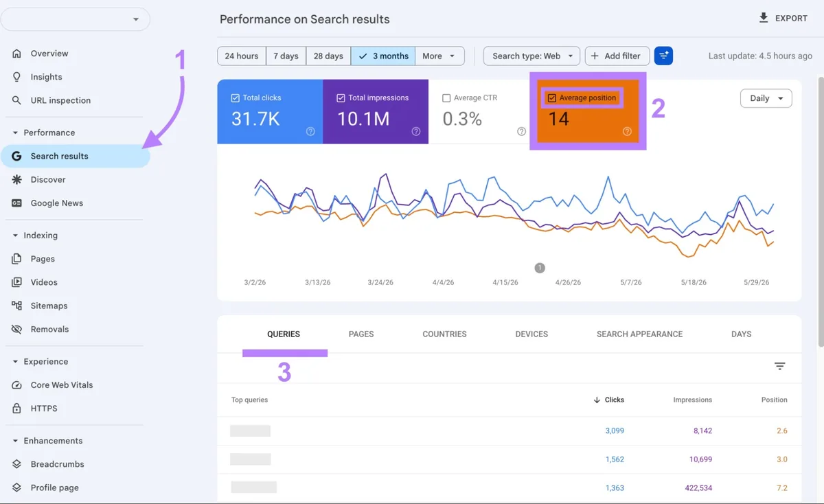The image size is (824, 504).
Task: Click the 1,363 clicks value
Action: click(x=615, y=488)
